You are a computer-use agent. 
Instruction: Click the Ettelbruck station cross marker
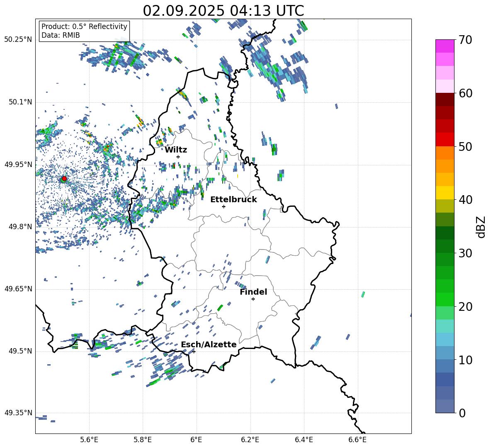(224, 206)
